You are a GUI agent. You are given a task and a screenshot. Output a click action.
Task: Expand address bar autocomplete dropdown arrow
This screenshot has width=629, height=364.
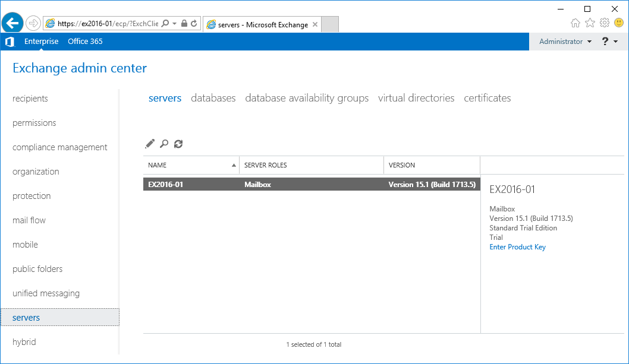[x=175, y=23]
